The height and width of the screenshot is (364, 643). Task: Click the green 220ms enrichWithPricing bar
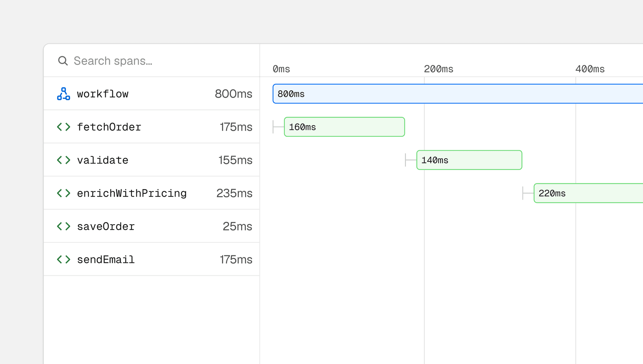tap(588, 193)
